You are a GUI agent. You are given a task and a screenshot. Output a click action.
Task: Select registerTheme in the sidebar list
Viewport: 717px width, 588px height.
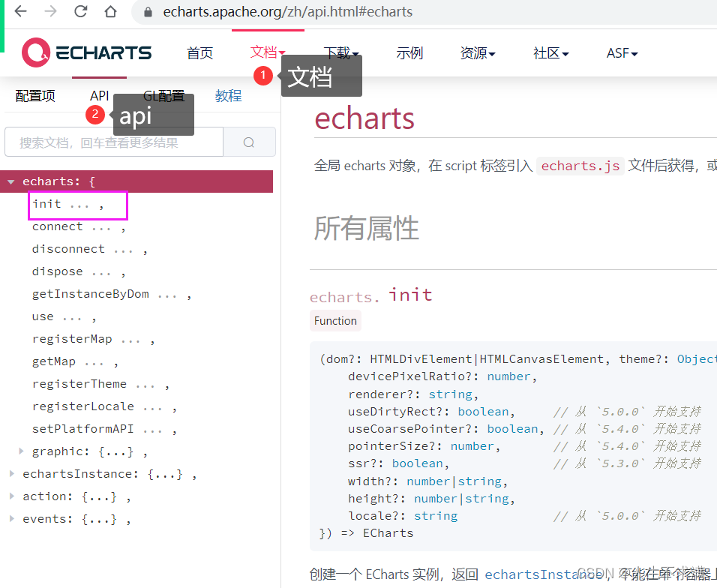click(79, 383)
